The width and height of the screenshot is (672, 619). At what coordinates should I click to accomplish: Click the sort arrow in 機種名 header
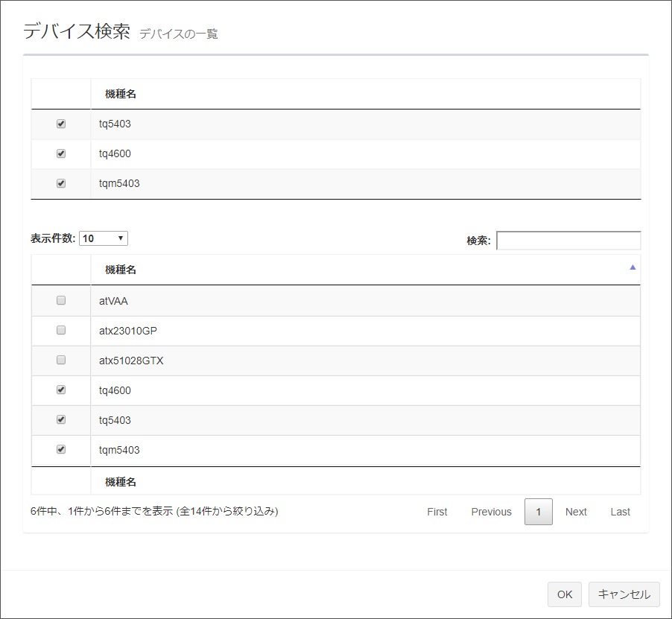click(x=633, y=267)
